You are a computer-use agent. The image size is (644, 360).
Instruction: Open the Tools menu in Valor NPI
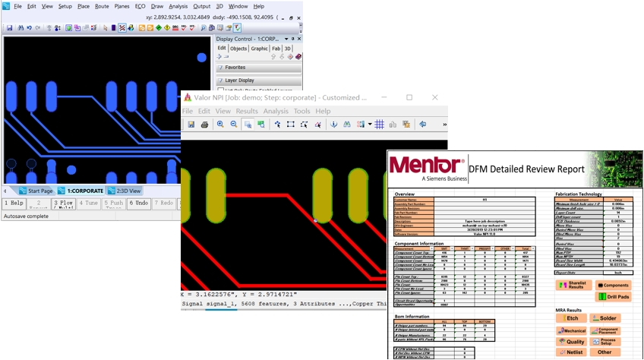tap(302, 111)
